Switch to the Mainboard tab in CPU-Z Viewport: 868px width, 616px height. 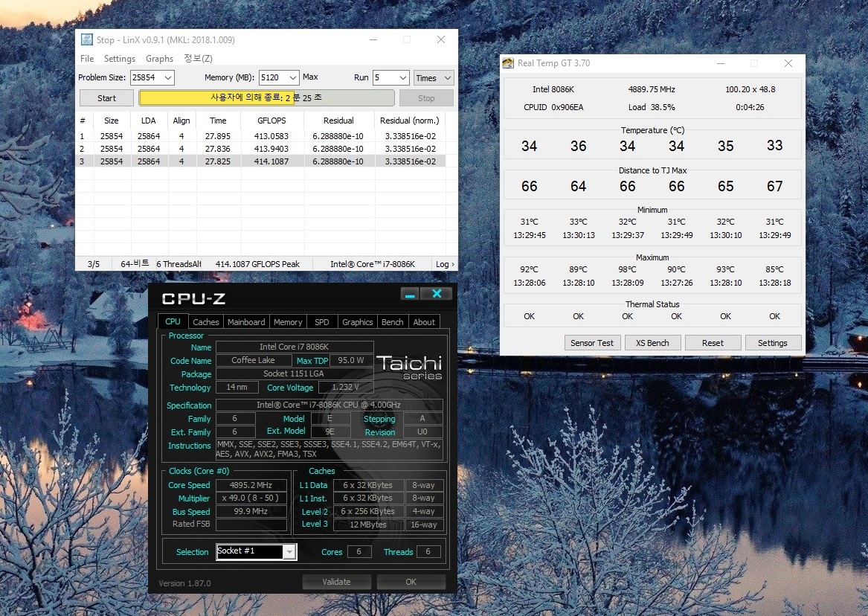click(x=246, y=322)
